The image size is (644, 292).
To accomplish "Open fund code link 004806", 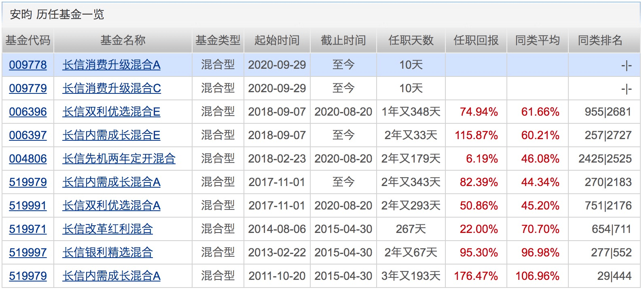I will point(28,159).
